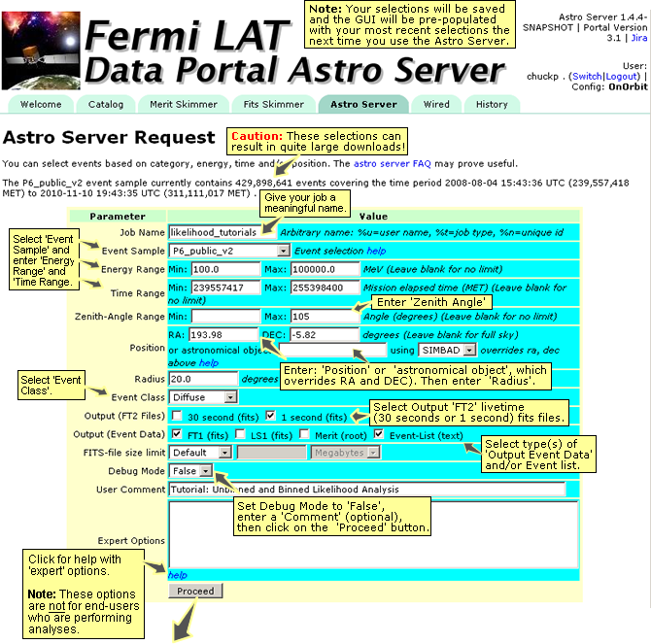Click the Energy Range Max field
The height and width of the screenshot is (644, 651).
(x=325, y=269)
